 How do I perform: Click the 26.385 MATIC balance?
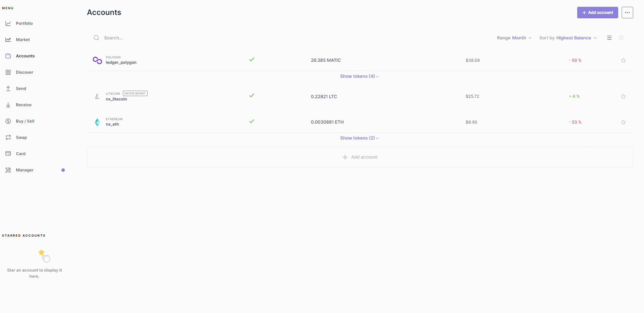(x=326, y=60)
